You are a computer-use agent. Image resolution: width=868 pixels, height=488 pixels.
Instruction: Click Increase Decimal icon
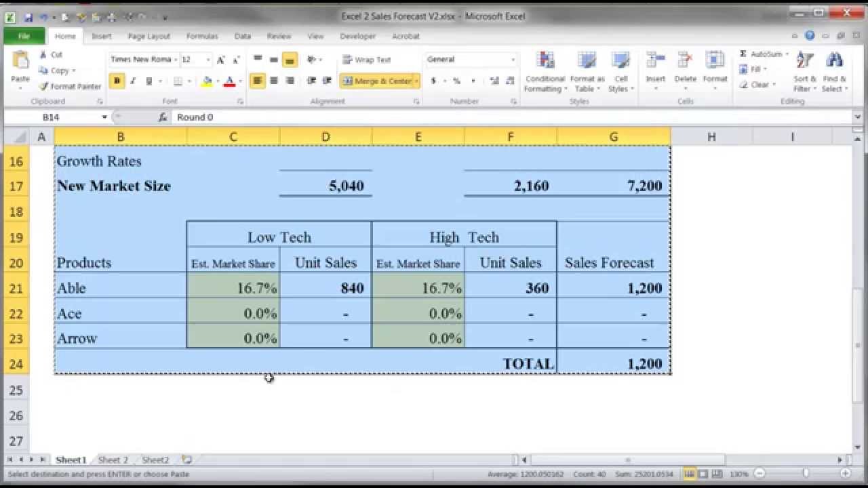[494, 81]
